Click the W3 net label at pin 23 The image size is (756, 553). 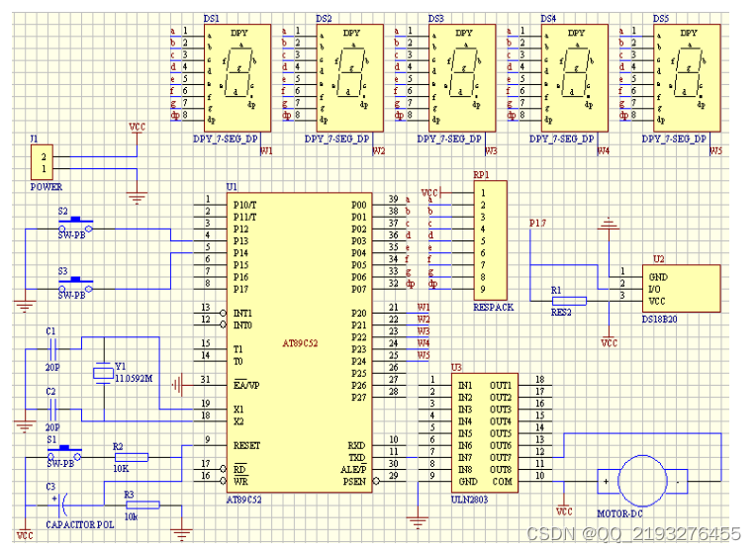tap(424, 331)
